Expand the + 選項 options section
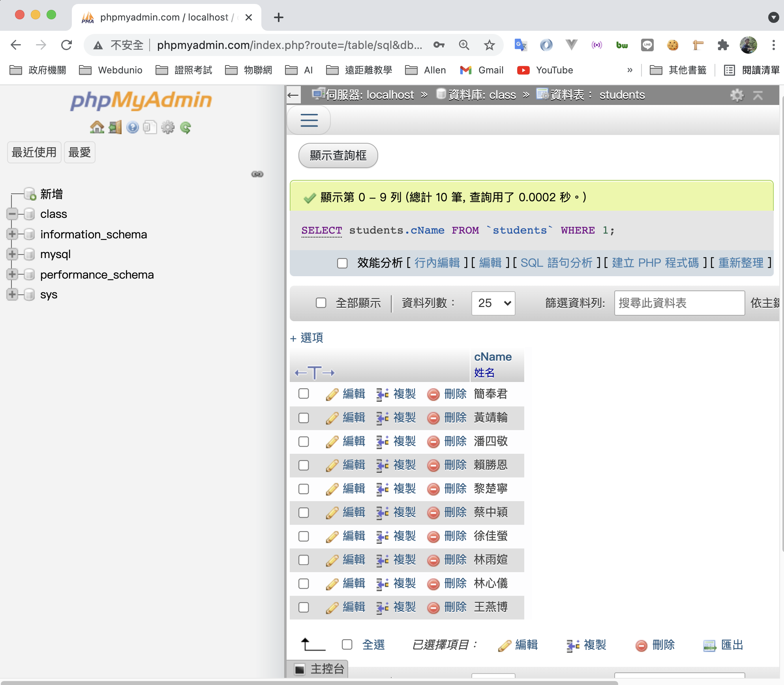Viewport: 784px width, 685px height. point(307,338)
